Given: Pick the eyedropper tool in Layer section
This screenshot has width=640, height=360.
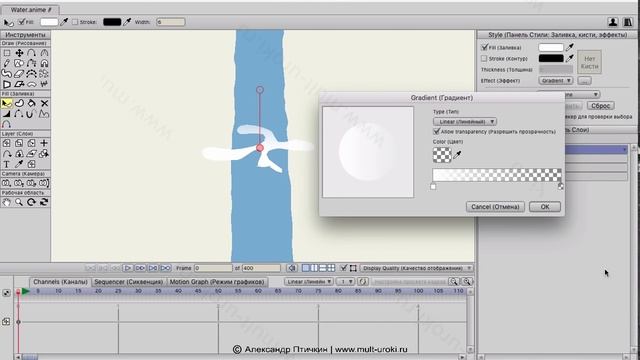Looking at the screenshot, I should click(x=19, y=164).
